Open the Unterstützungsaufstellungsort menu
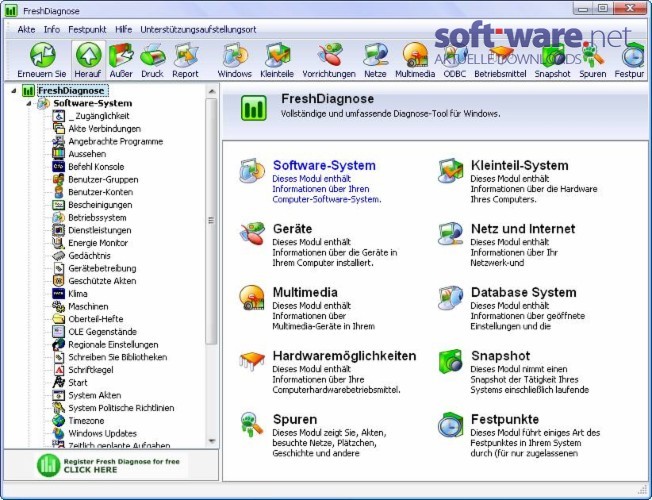652x500 pixels. tap(198, 30)
